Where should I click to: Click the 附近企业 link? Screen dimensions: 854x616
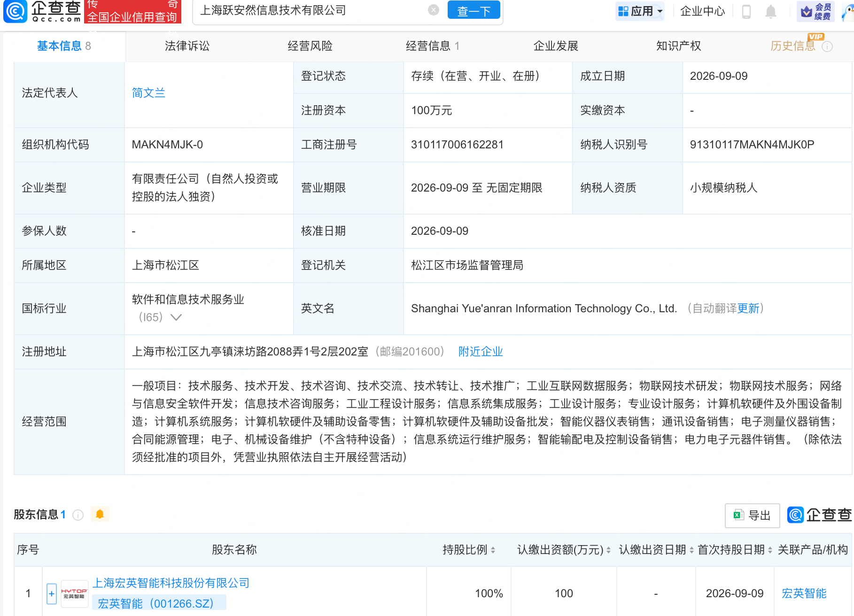(x=481, y=352)
